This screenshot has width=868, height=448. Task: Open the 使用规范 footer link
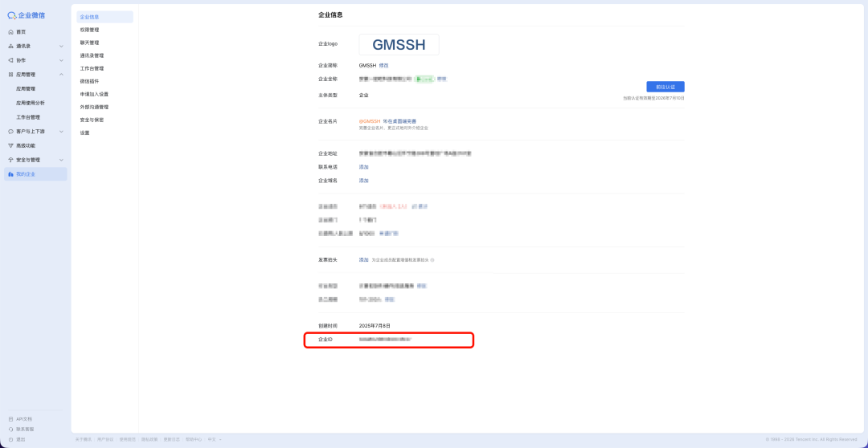(x=127, y=439)
